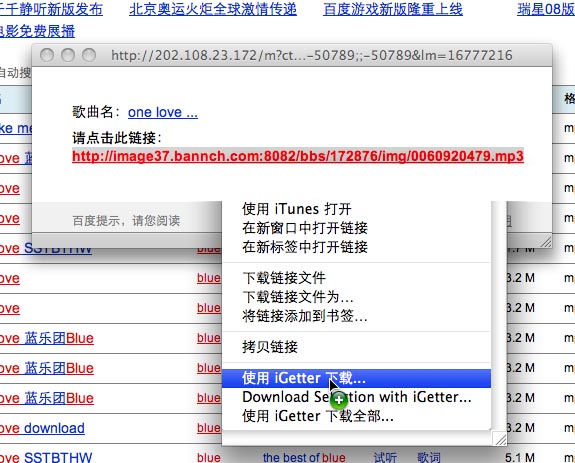Click blue artist link in the 5.1 M row
The height and width of the screenshot is (463, 575).
(209, 458)
